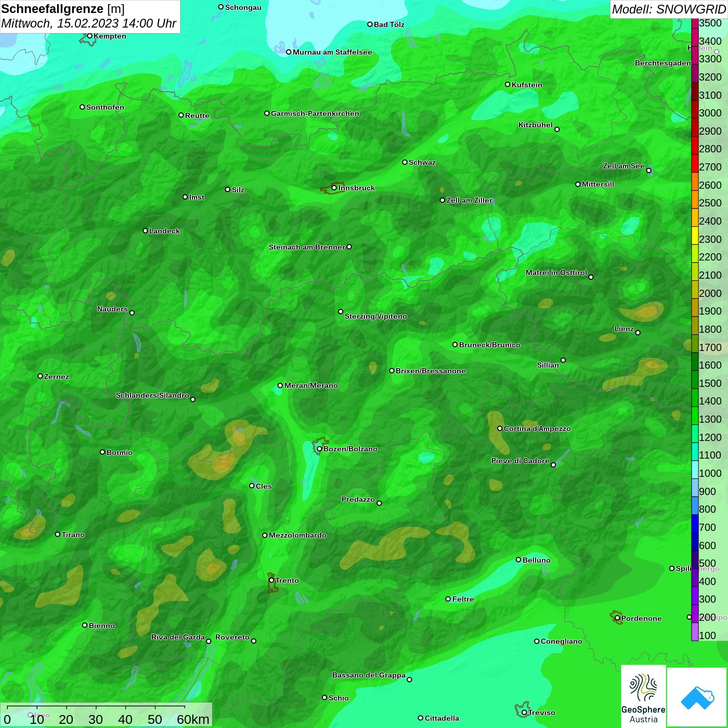Click the Nauders label
Screen dimensions: 728x728
coord(112,309)
